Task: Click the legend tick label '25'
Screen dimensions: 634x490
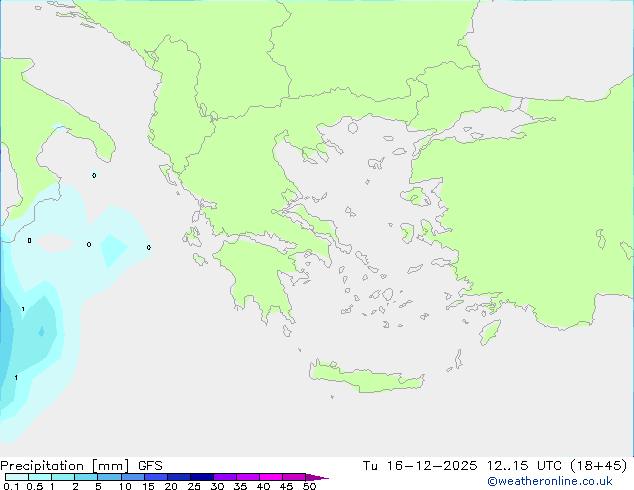Action: coord(194,486)
